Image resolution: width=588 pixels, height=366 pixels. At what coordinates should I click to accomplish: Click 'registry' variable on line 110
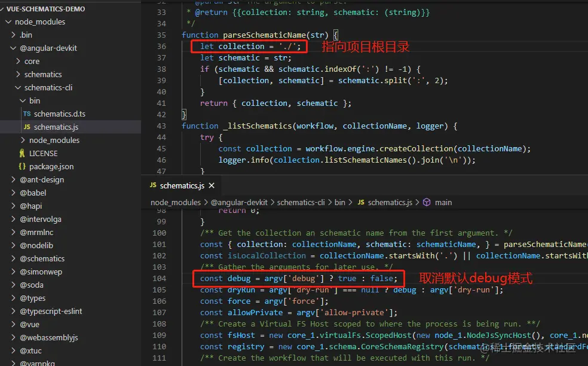[246, 347]
